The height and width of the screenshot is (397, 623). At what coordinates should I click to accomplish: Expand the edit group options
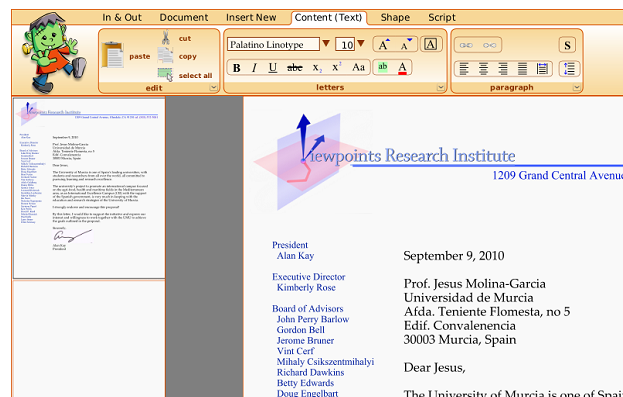[214, 87]
